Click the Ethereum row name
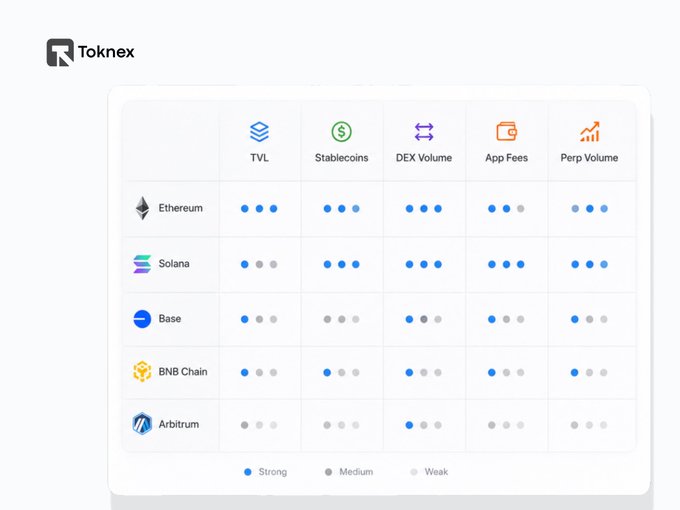This screenshot has width=680, height=510. (180, 208)
